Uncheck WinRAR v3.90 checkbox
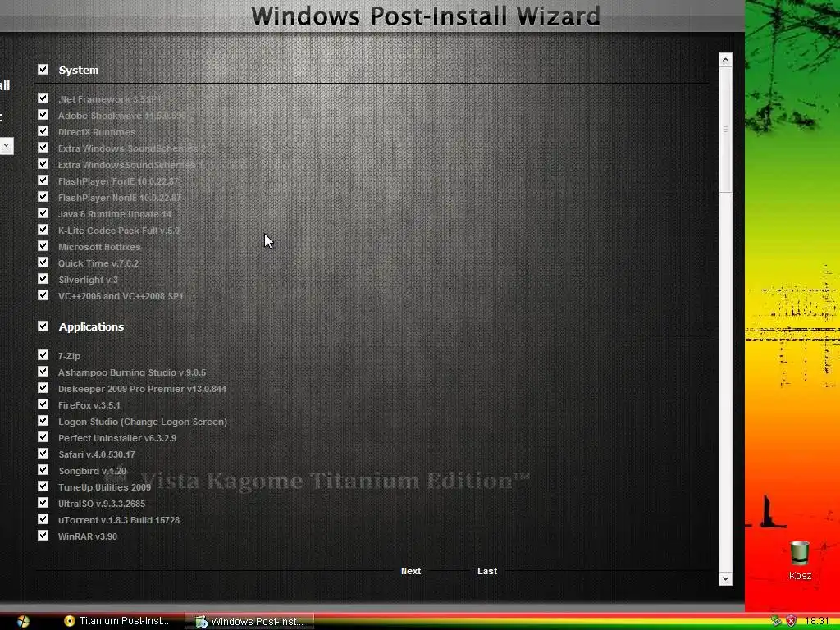 coord(43,536)
